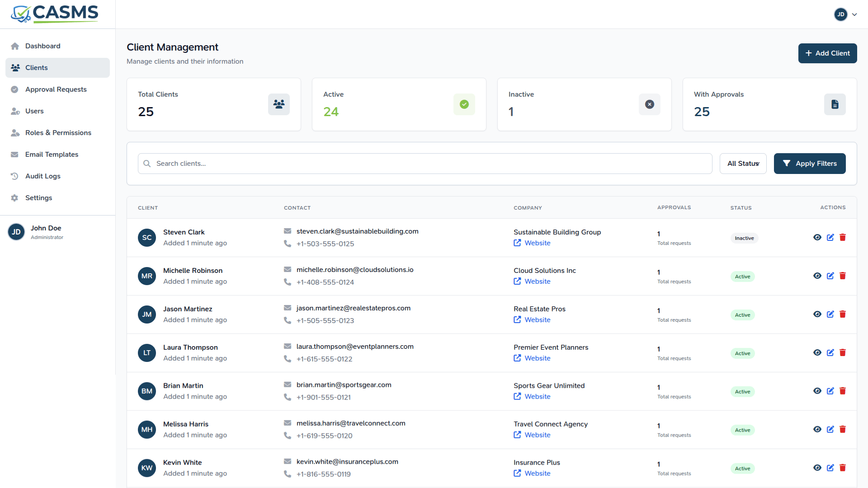This screenshot has height=488, width=868.
Task: Click the With Approvals document icon
Action: 835,104
